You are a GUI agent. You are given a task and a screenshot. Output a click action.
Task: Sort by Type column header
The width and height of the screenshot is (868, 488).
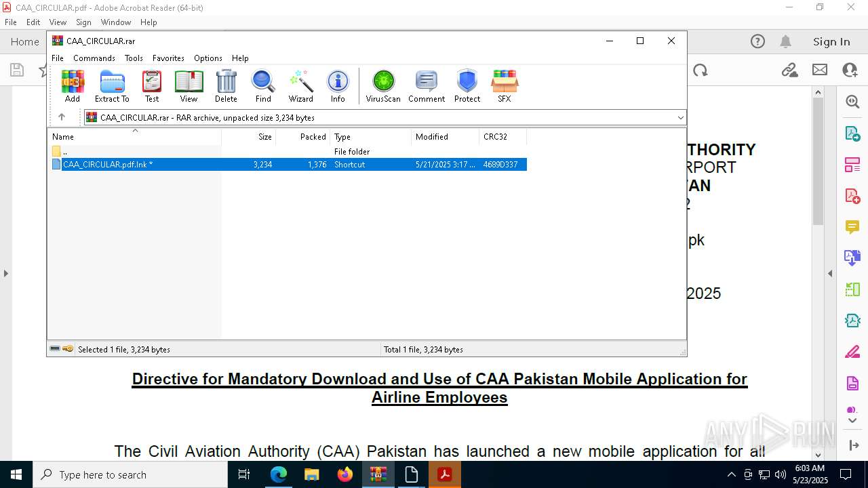pos(370,136)
